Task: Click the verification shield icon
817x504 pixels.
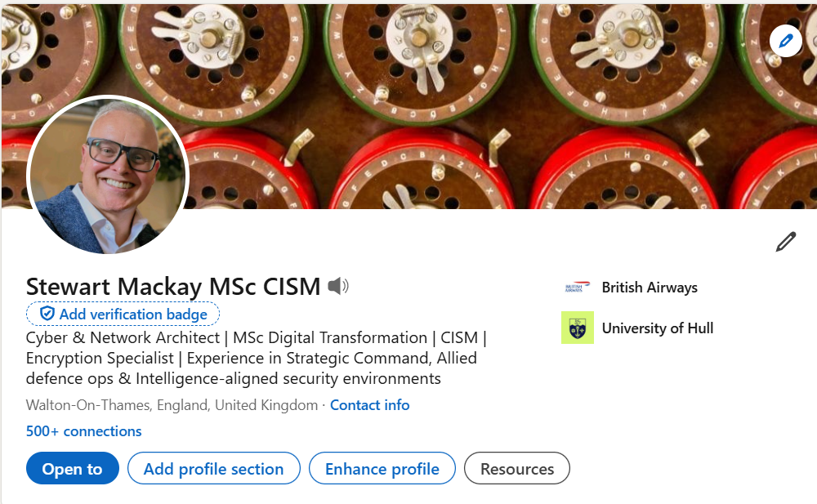Action: (47, 313)
